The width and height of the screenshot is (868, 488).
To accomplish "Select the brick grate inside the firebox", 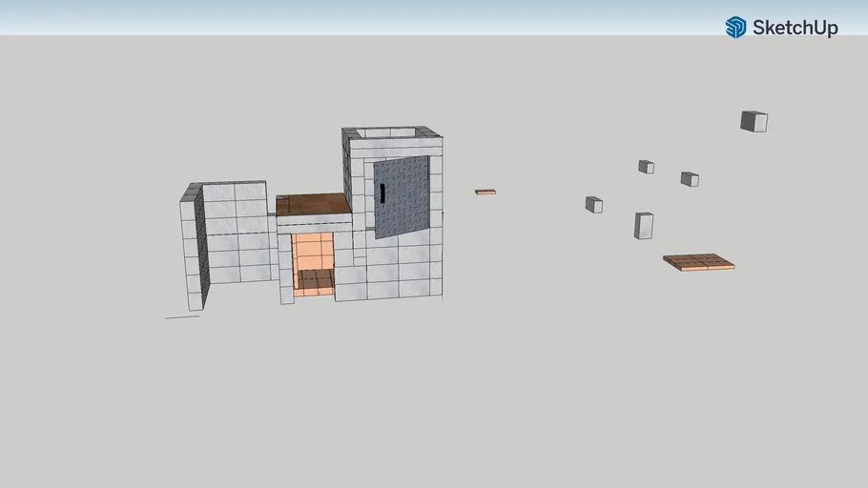I will pos(315,278).
